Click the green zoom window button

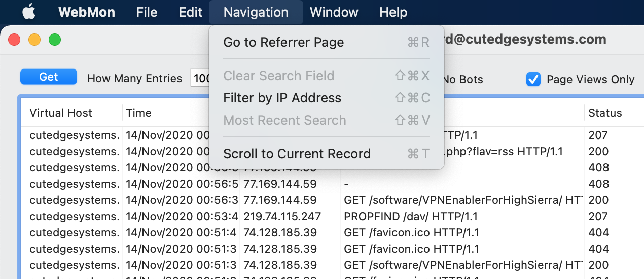(55, 40)
